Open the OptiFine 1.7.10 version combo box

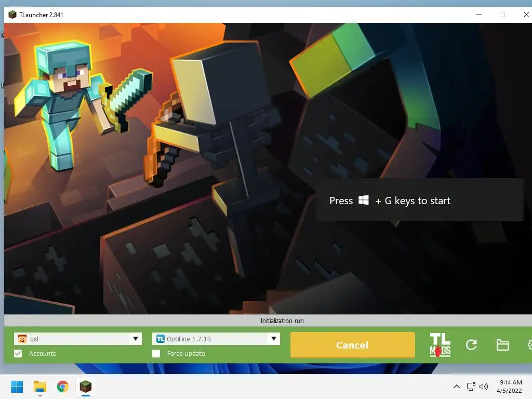click(x=216, y=339)
